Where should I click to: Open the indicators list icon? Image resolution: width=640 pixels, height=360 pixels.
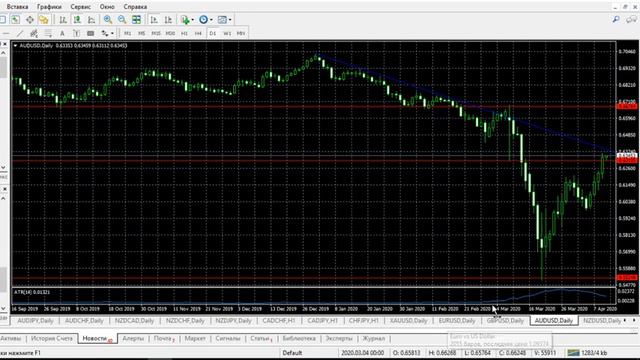point(185,20)
